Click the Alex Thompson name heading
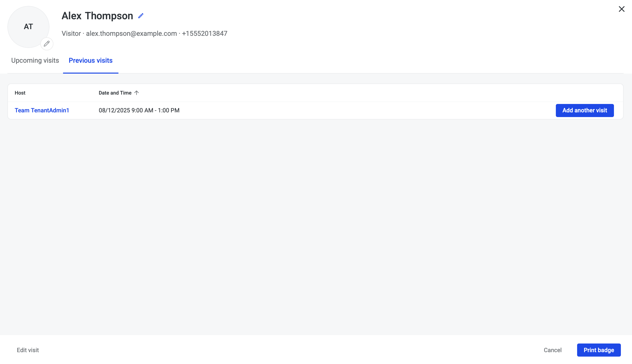Screen dimensions: 632x364 tap(97, 16)
